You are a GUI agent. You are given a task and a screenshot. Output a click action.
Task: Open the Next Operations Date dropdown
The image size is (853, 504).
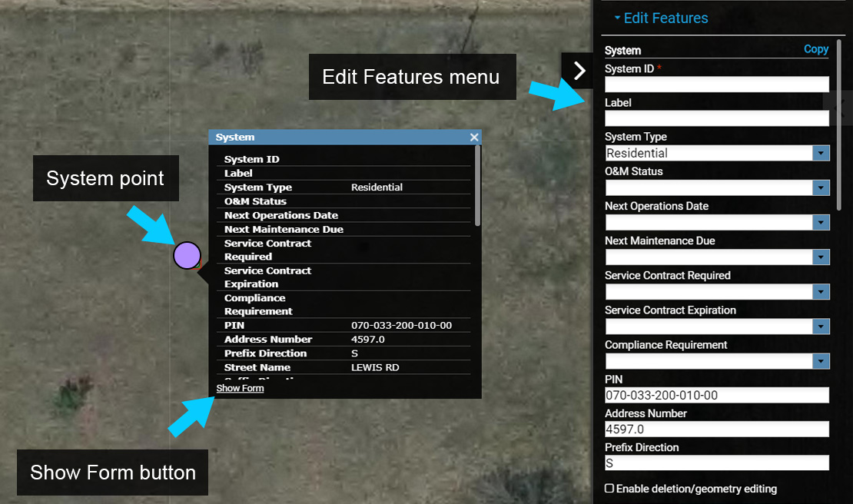coord(821,222)
